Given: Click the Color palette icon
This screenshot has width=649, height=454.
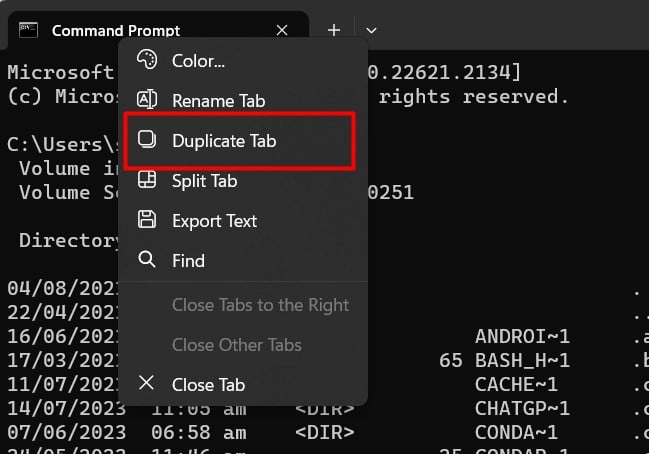Looking at the screenshot, I should click(147, 60).
